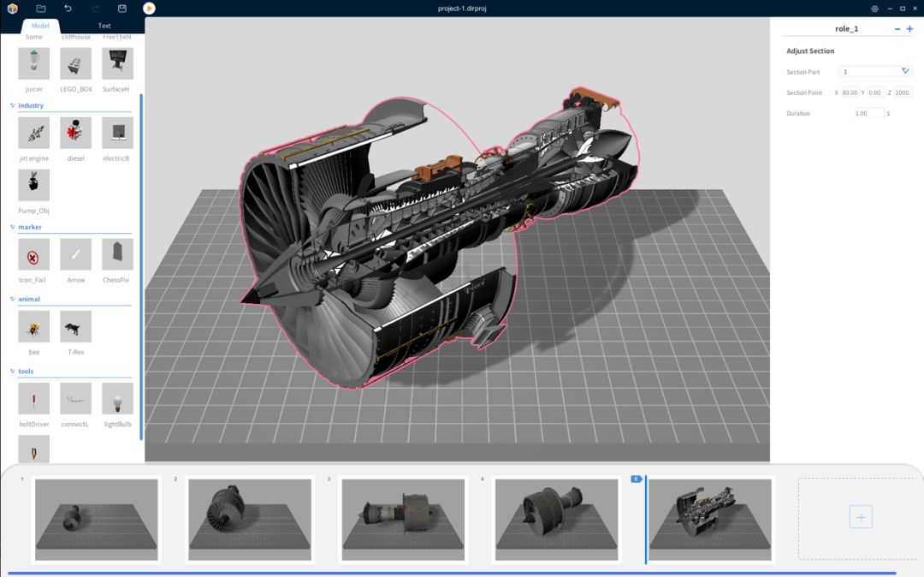Click the plus button beside role_1
Viewport: 924px width, 577px height.
(909, 28)
